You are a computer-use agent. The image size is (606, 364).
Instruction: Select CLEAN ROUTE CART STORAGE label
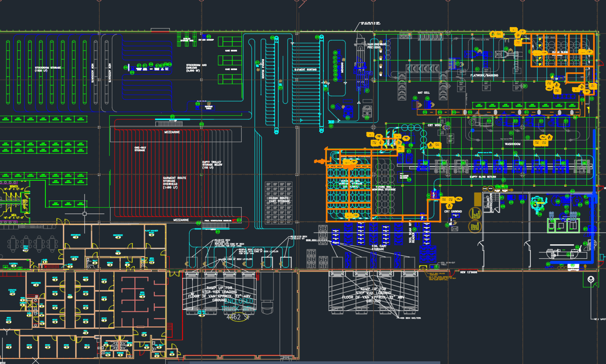[279, 200]
